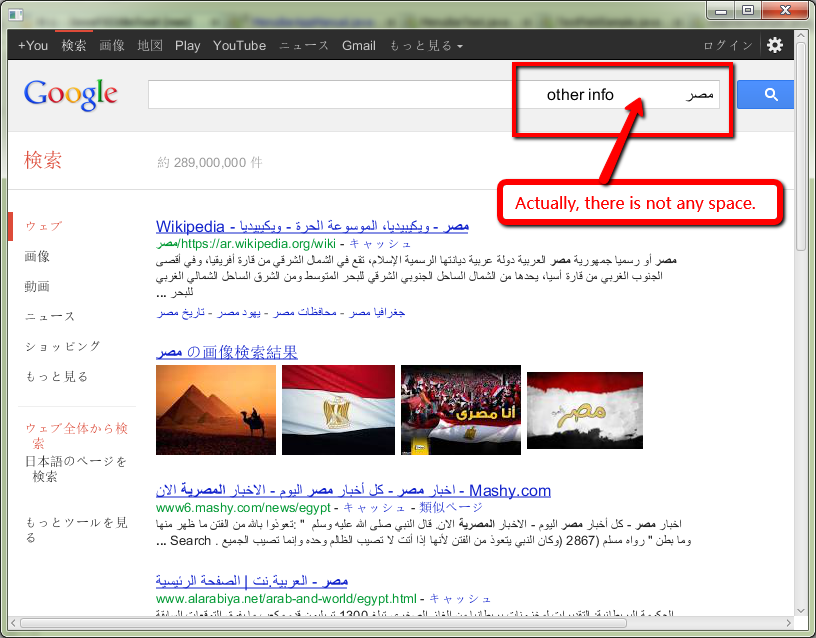This screenshot has width=816, height=638.
Task: Select 画像 in the left sidebar
Action: coord(37,257)
